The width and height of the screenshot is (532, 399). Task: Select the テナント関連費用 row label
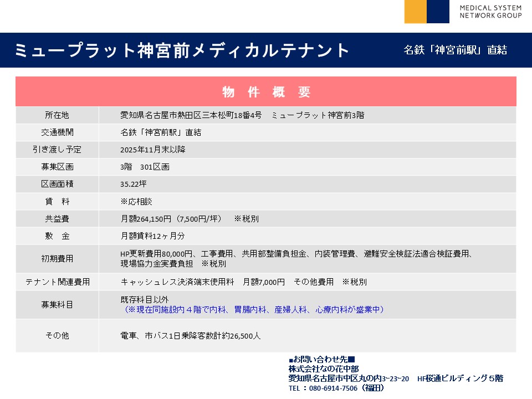58,282
